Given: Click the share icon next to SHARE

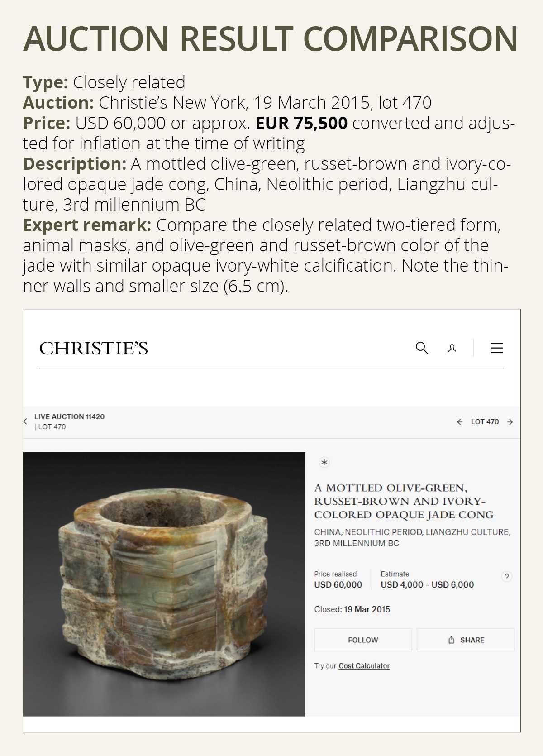Looking at the screenshot, I should click(451, 640).
